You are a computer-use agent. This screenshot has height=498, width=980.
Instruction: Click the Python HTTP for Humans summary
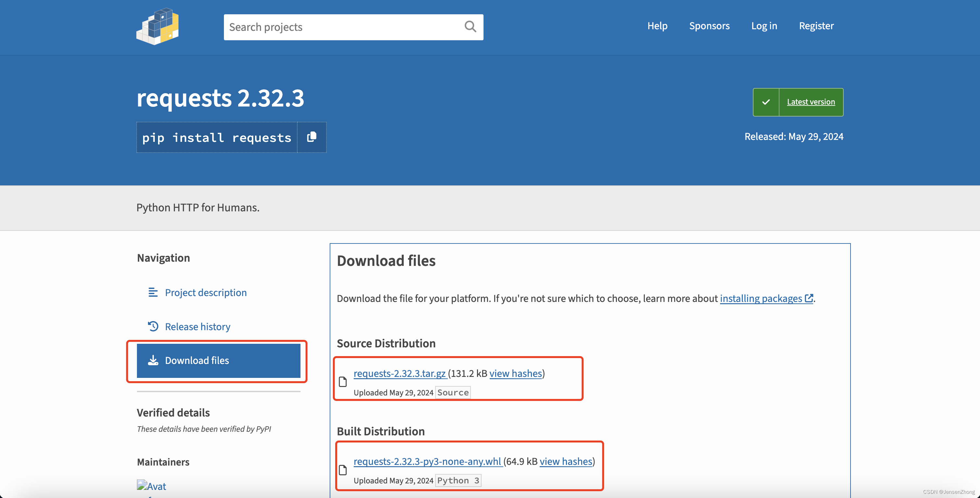tap(198, 207)
